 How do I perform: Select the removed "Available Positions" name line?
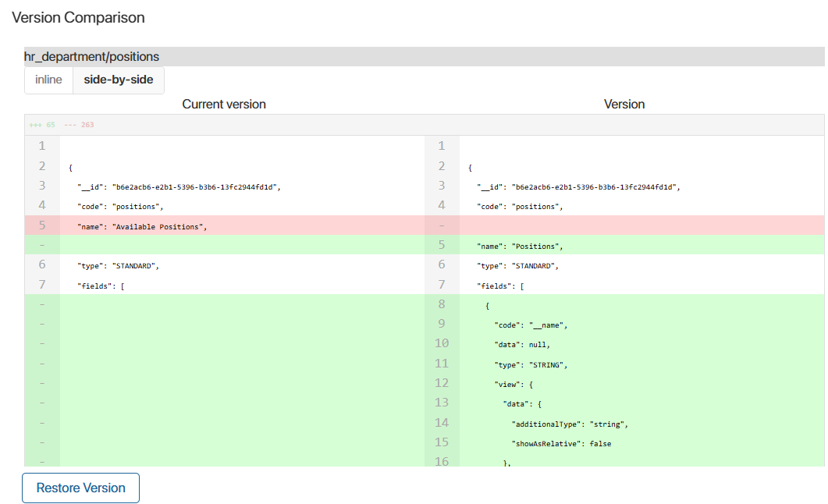coord(145,226)
